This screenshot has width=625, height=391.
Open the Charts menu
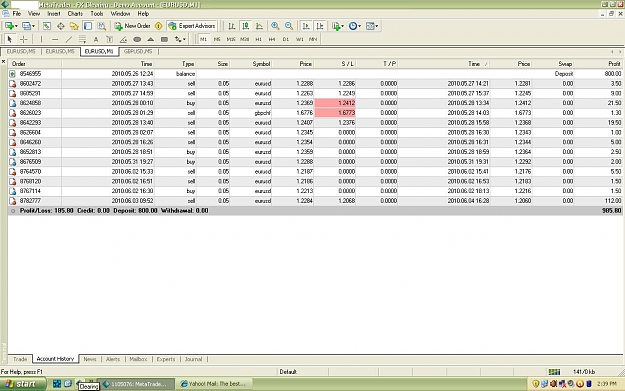pyautogui.click(x=75, y=14)
